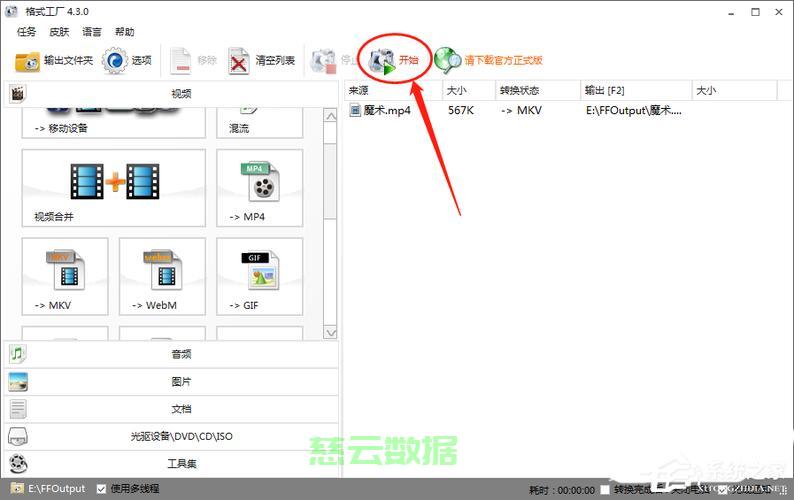Screen dimensions: 794x500
Task: Expand the 图片 (Picture) category
Action: [x=170, y=381]
